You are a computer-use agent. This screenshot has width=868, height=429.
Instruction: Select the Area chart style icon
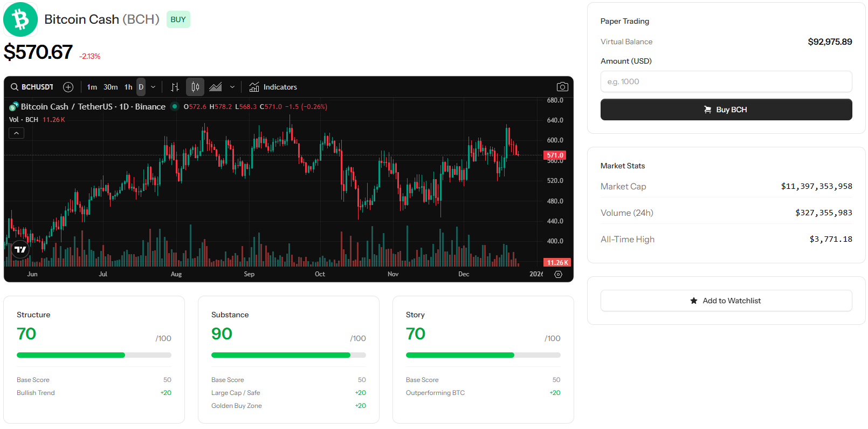point(216,87)
